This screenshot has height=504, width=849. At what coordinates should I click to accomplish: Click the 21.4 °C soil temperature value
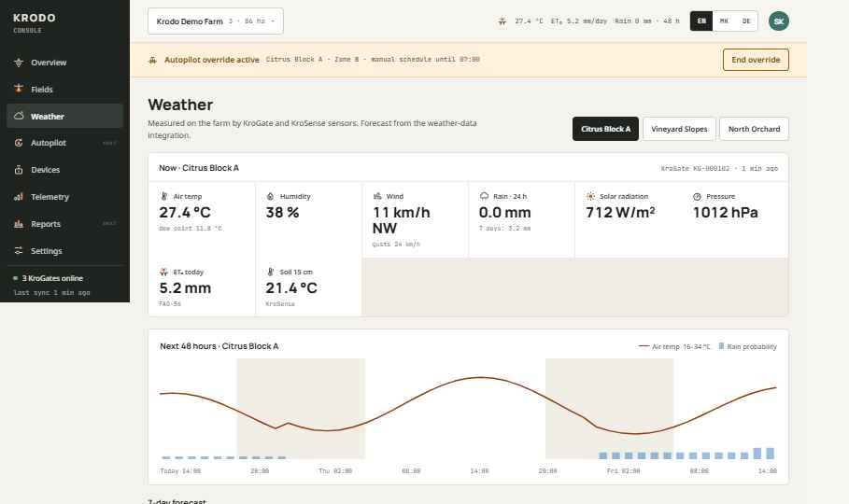pyautogui.click(x=291, y=287)
